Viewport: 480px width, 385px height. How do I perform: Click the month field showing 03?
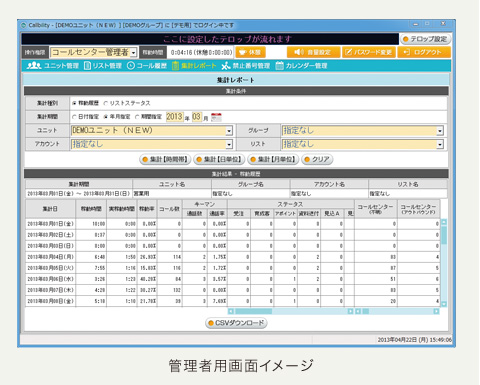(197, 117)
